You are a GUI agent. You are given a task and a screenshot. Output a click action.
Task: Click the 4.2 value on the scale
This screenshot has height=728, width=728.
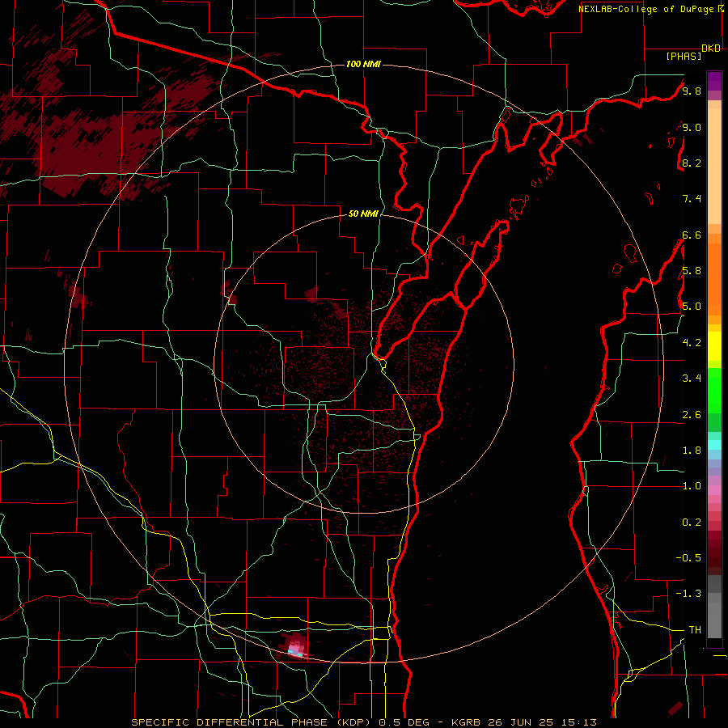(x=692, y=342)
